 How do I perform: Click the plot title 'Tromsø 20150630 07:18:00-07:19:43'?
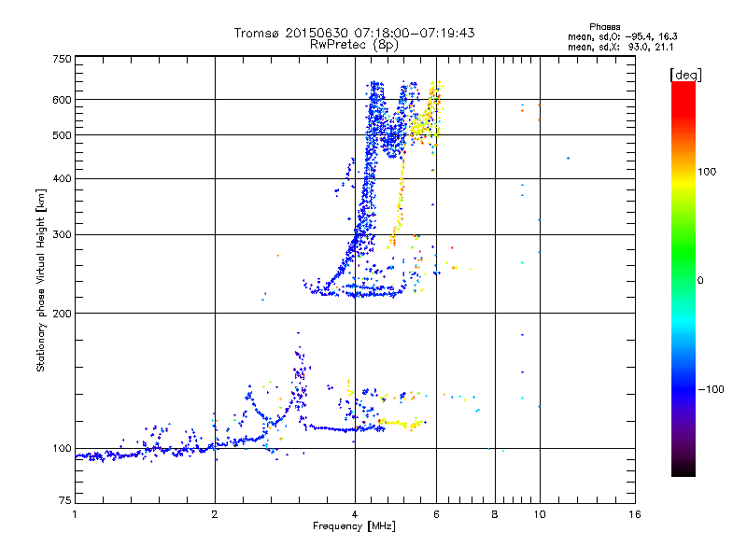click(354, 33)
